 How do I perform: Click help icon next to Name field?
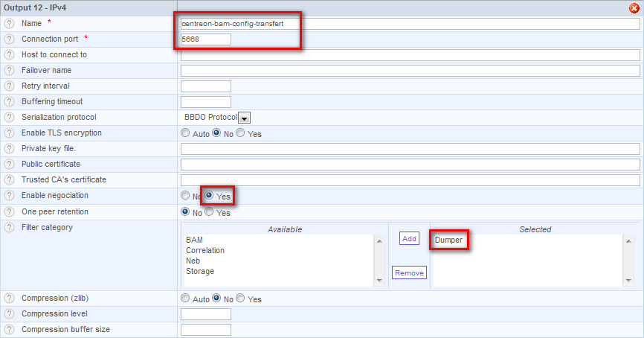tap(10, 24)
